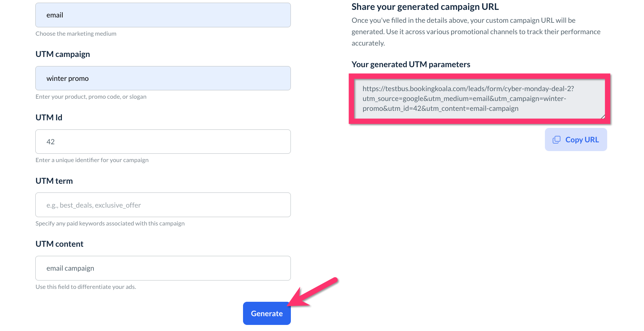Click the 'Enter a unique identifier' hint text
Viewport: 644px width, 331px height.
coord(92,160)
